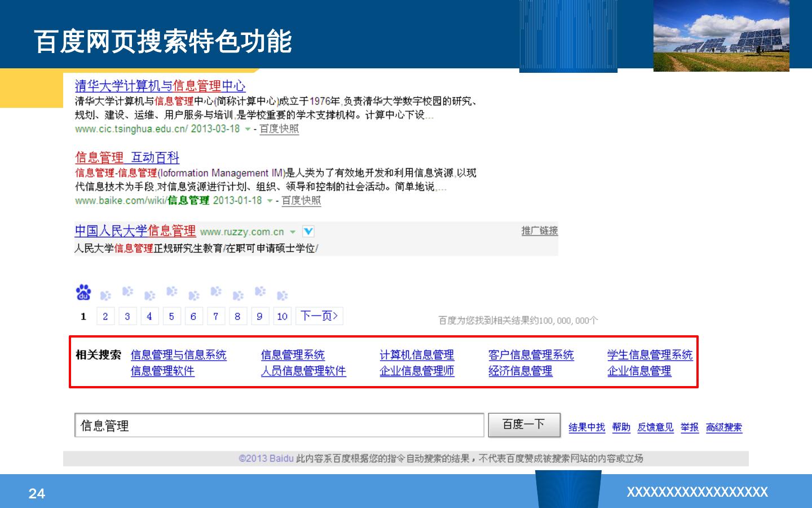The image size is (812, 508).
Task: Go to results page 8
Action: tap(237, 316)
